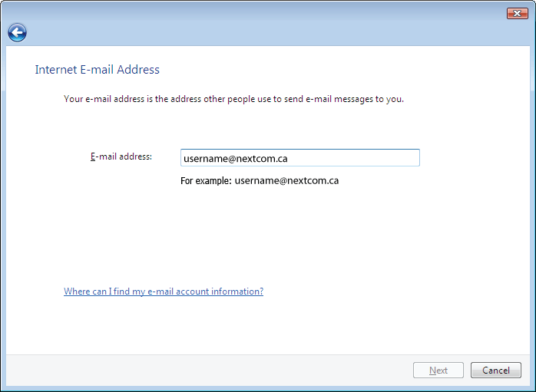Click the typed username@nextcom.ca text in the field
Viewport: 536px width, 392px height.
[236, 159]
